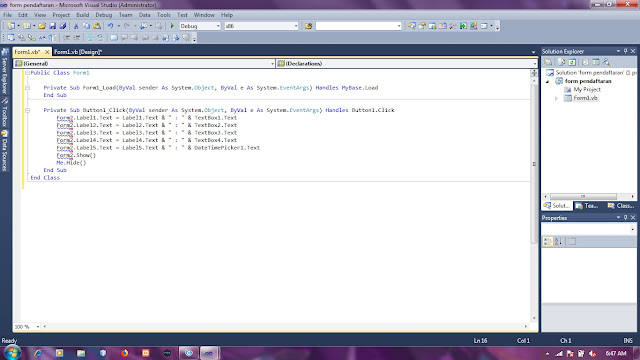Click Refresh in Solution Explorer toolbar
640x360 pixels.
[x=572, y=62]
